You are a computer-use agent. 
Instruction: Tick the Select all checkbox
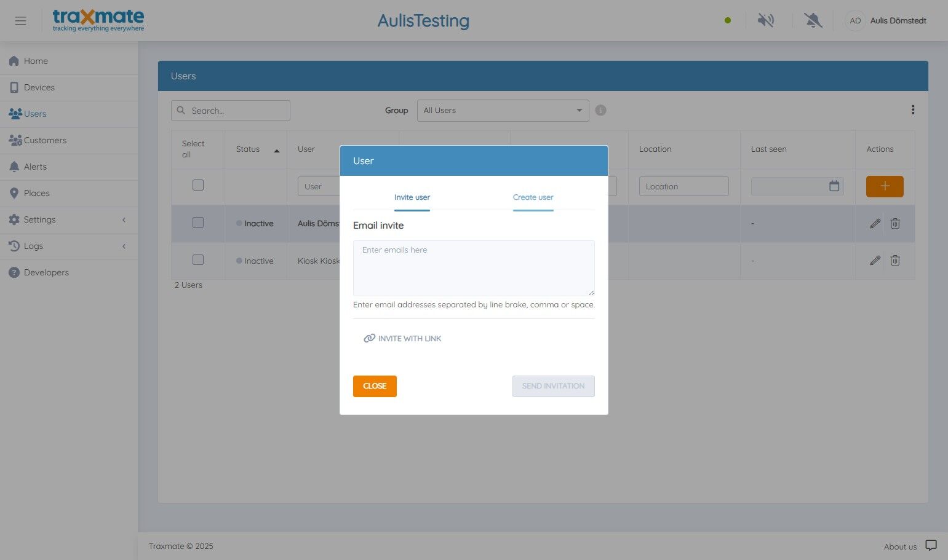pos(198,185)
